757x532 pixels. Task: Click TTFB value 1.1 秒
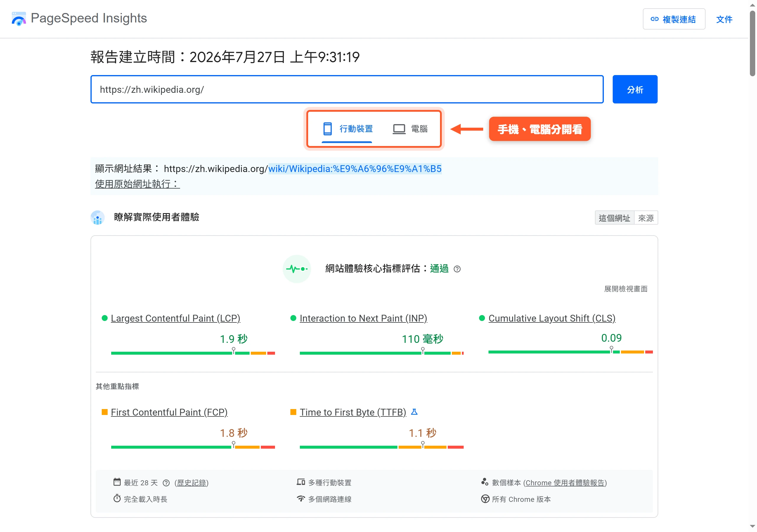(x=422, y=433)
